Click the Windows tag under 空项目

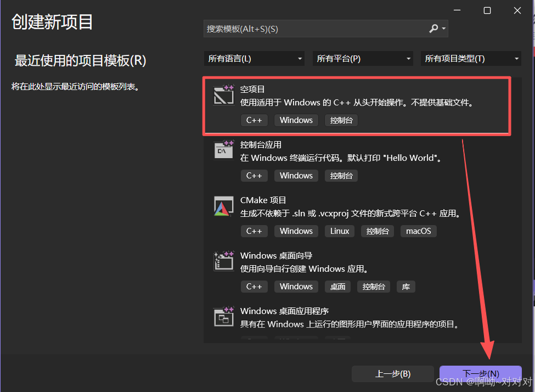click(296, 120)
